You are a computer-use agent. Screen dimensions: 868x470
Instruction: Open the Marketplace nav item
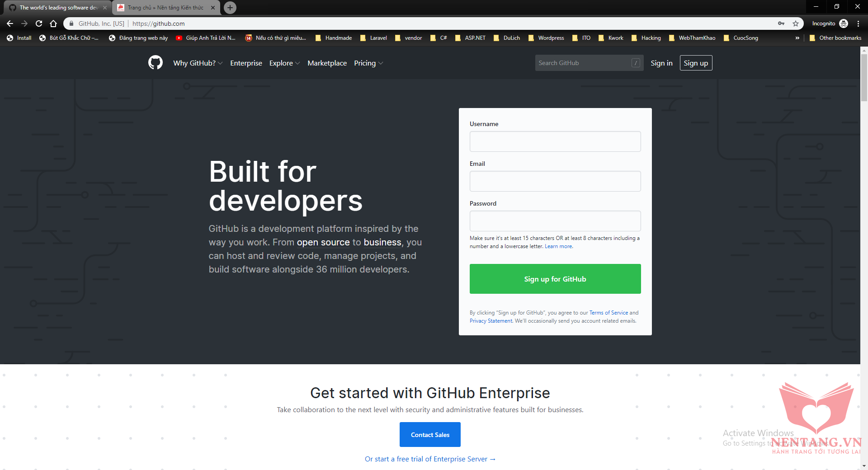click(327, 63)
